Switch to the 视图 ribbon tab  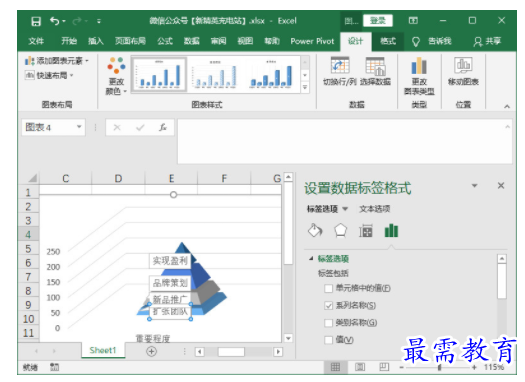[x=245, y=41]
